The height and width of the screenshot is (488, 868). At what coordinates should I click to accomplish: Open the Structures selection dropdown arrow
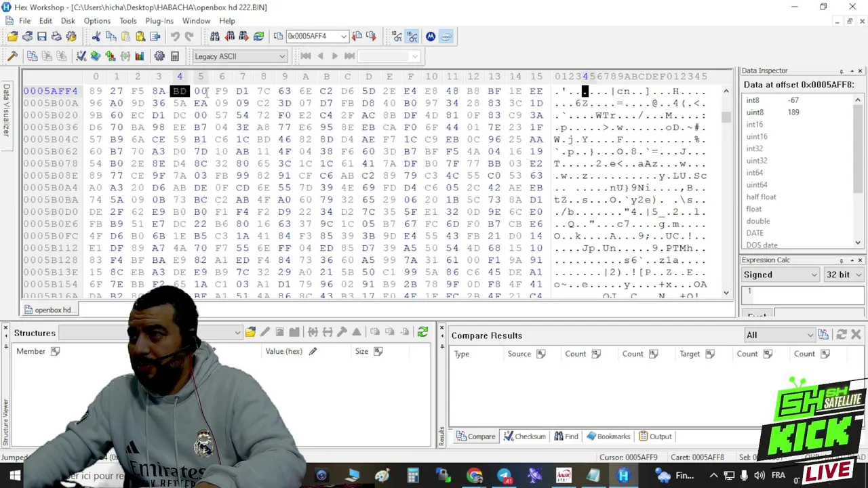click(x=237, y=333)
